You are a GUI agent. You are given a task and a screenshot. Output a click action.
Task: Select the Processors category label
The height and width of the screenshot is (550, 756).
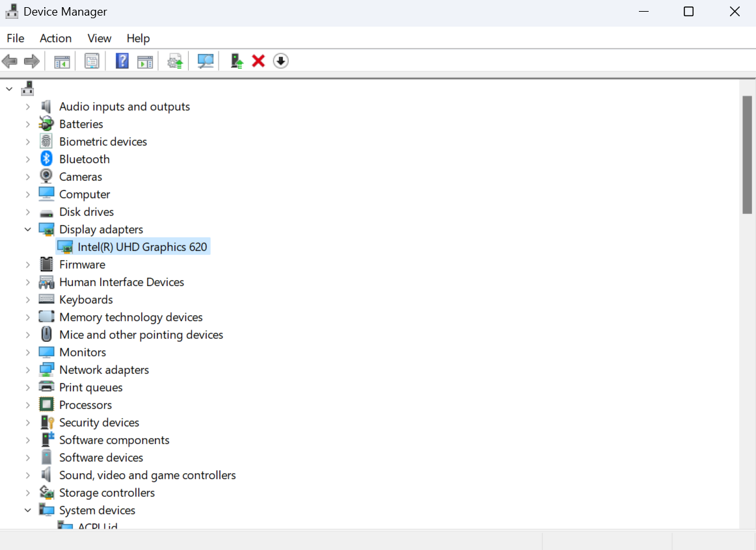[85, 405]
